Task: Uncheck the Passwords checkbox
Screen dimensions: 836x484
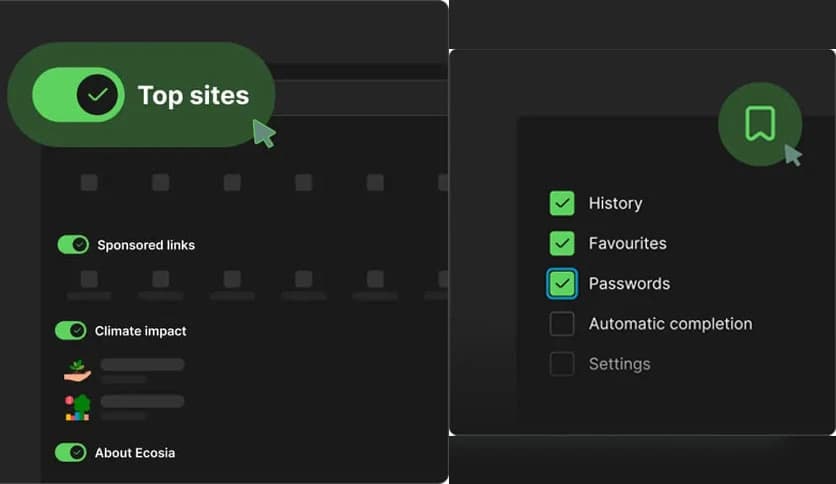Action: 562,284
